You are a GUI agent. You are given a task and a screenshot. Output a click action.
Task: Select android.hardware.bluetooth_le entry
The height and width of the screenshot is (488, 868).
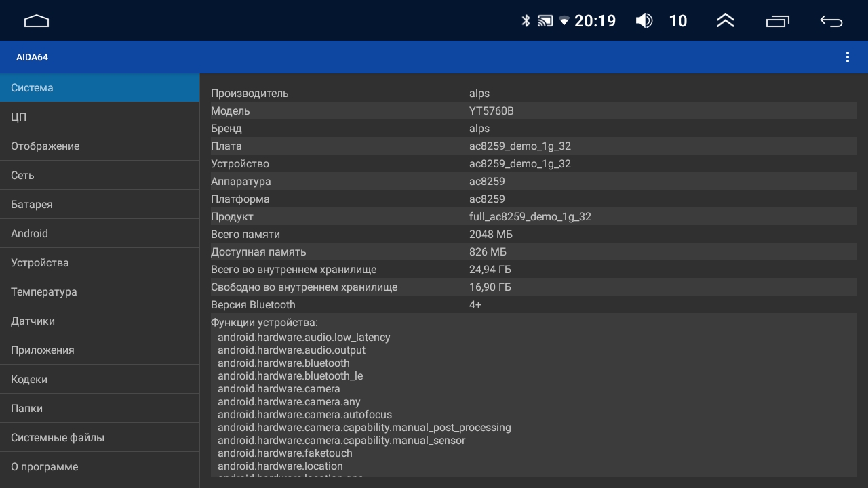pyautogui.click(x=290, y=375)
